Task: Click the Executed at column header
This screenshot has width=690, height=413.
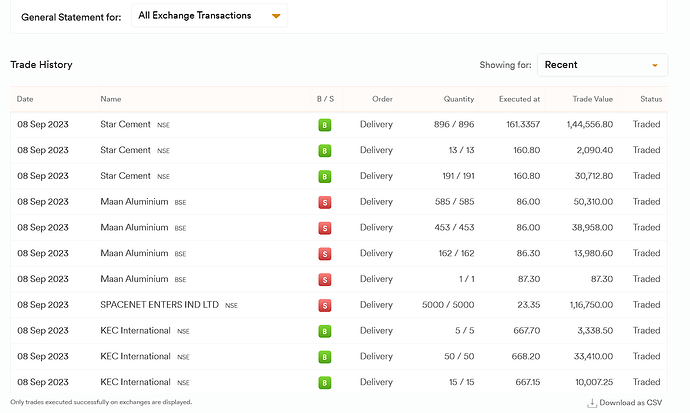Action: 520,99
